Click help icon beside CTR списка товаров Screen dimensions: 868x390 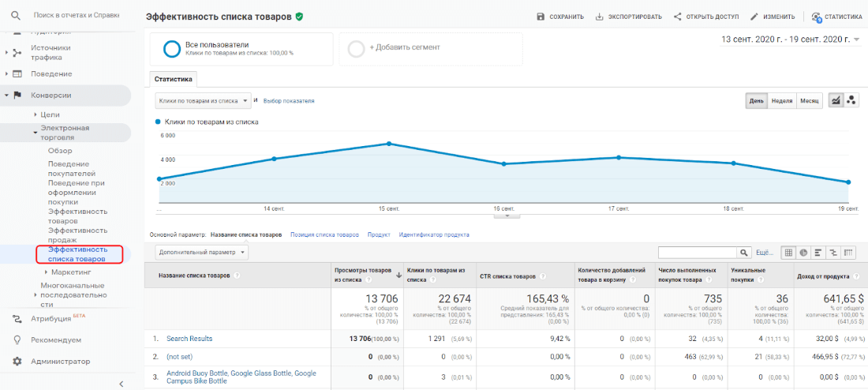[x=543, y=276]
